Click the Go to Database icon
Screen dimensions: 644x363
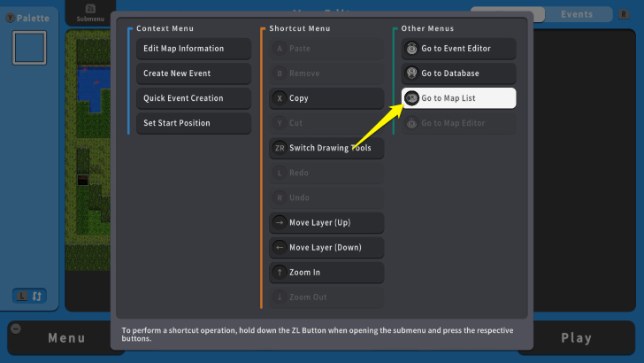coord(411,73)
